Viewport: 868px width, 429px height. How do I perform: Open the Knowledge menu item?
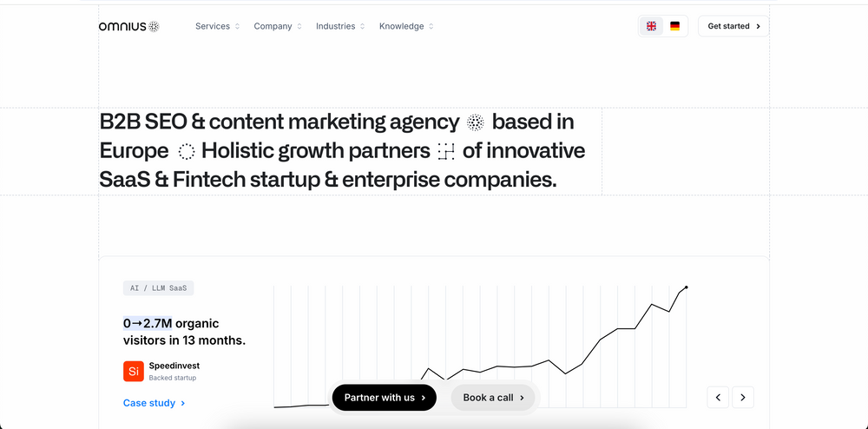pos(406,26)
